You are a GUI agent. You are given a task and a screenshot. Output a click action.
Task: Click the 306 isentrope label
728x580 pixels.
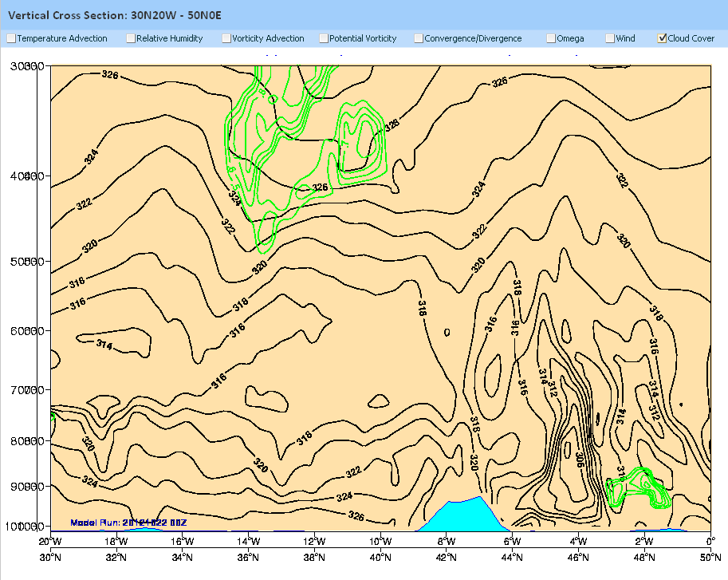580,458
